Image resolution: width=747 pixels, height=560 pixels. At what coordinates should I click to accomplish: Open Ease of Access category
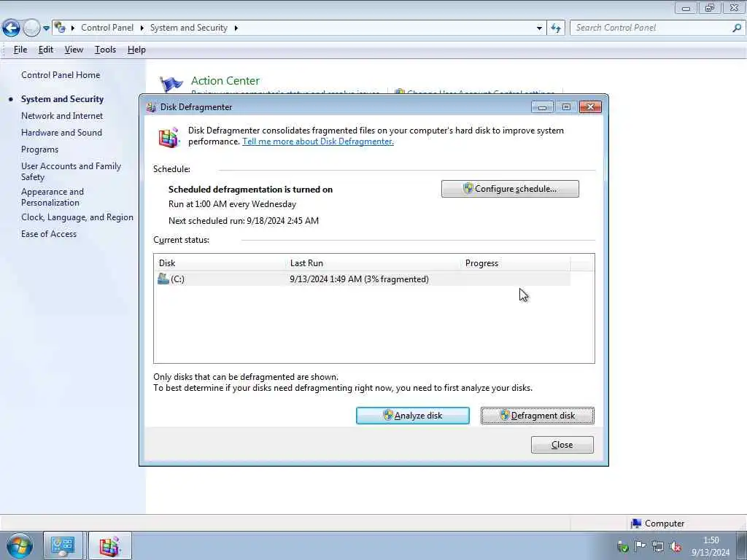(x=49, y=234)
